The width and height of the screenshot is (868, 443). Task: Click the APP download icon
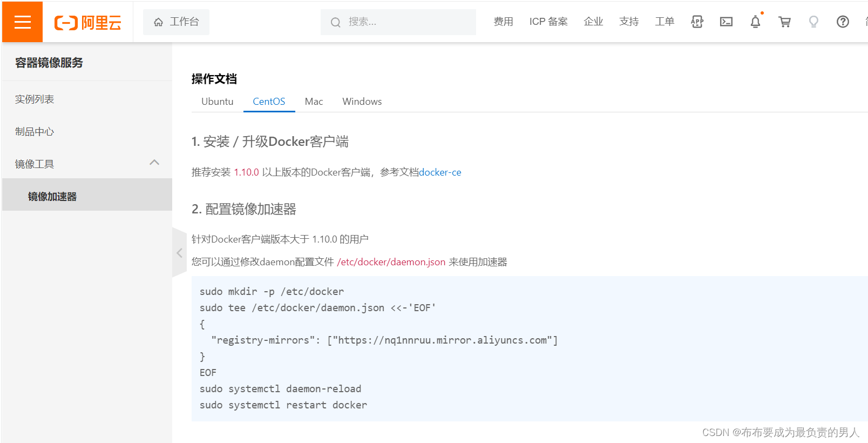click(x=697, y=22)
